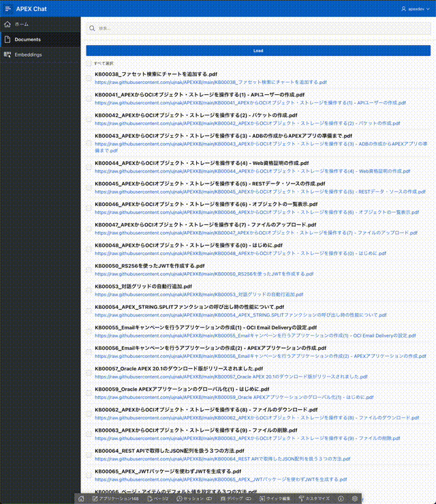
Task: Click title KB00057_Oracle APEX 20.1 document
Action: point(179,369)
